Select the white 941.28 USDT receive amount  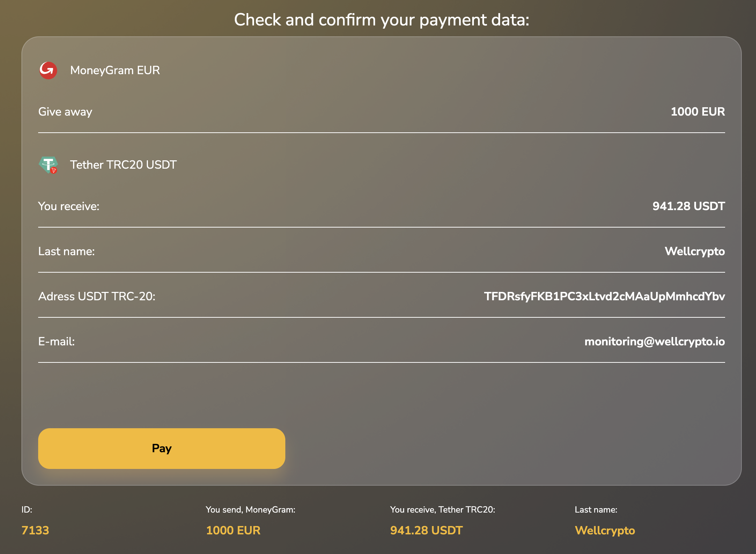[688, 206]
